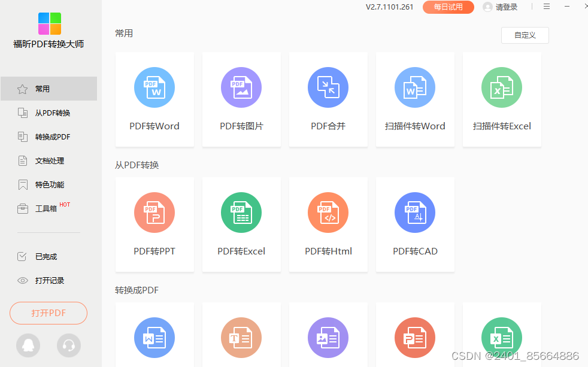Select the Excel to PDF icon
Viewport: 588px width, 367px height.
click(502, 338)
